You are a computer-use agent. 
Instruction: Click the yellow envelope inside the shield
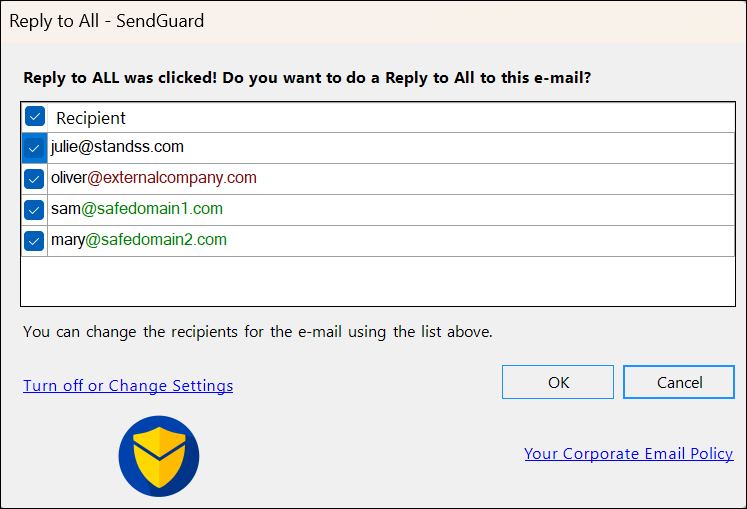click(159, 457)
